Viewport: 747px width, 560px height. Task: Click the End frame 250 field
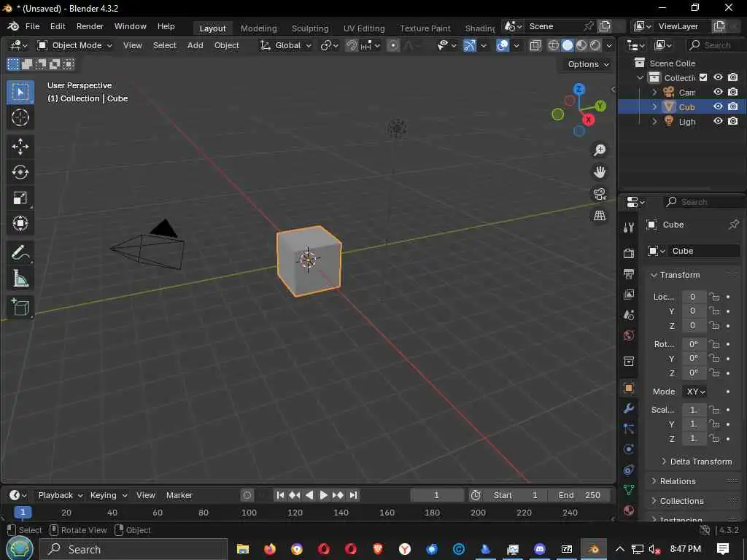tap(578, 495)
